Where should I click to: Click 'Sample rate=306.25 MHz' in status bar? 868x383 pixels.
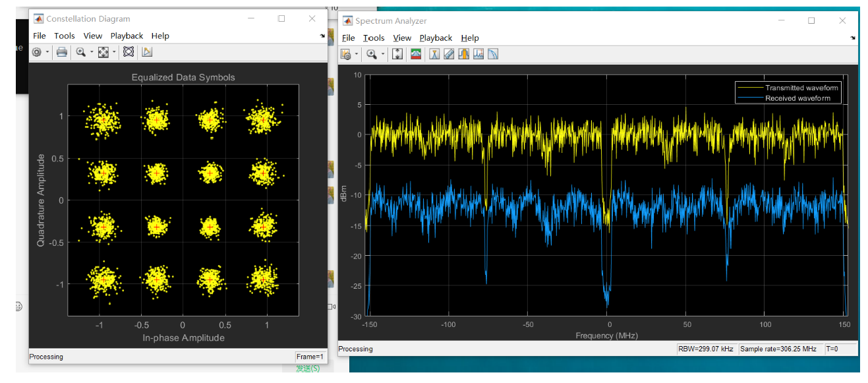pos(778,349)
